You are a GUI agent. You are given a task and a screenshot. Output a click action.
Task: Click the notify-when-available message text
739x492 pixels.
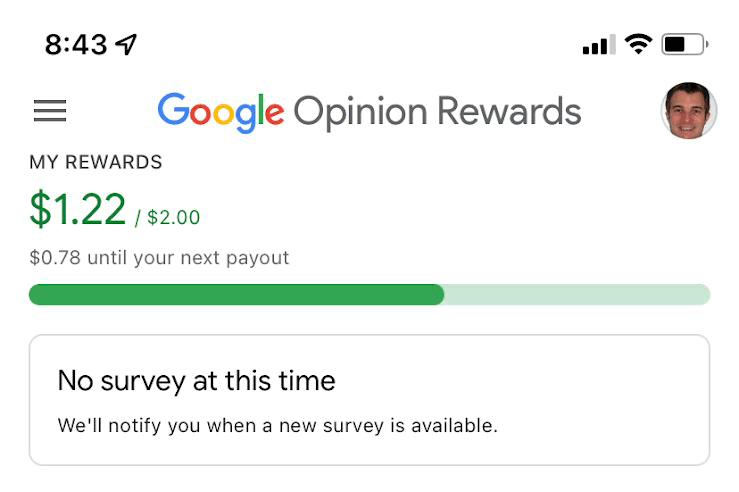(x=277, y=425)
